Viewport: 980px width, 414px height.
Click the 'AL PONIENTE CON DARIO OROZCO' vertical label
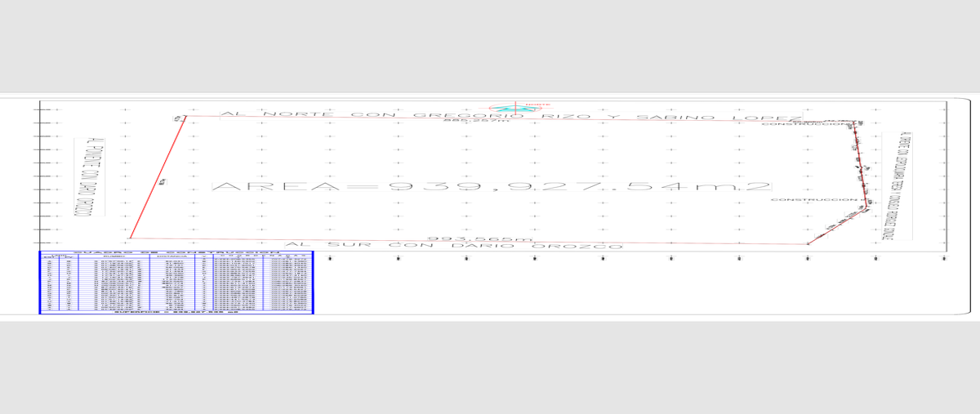(87, 178)
